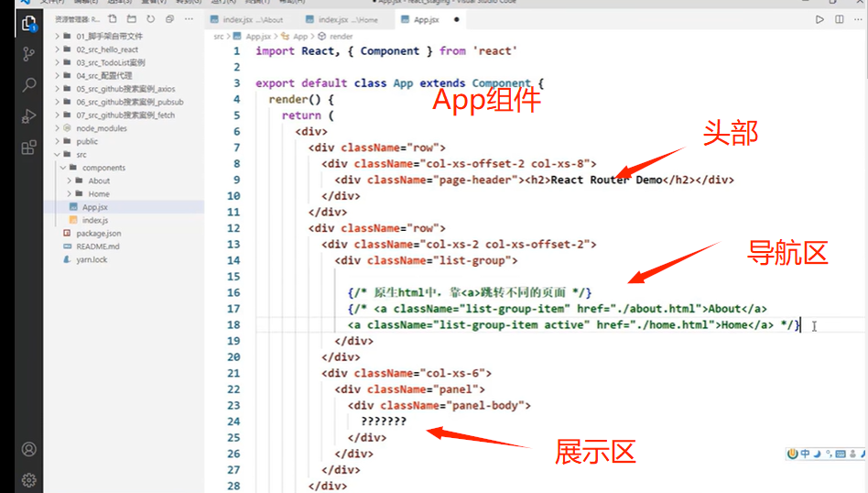Open the Manage gear menu

coord(28,479)
